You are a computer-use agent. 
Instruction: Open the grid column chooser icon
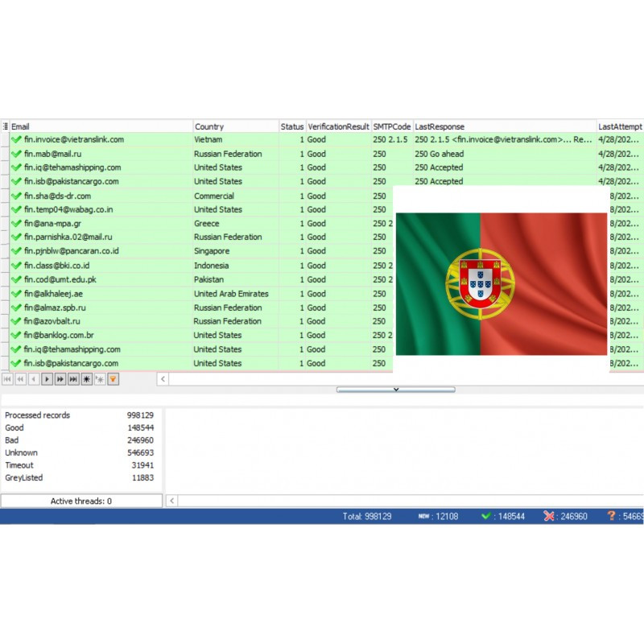click(x=5, y=126)
